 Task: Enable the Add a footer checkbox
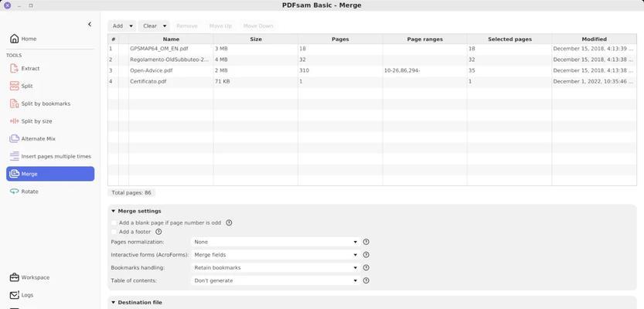coord(114,232)
